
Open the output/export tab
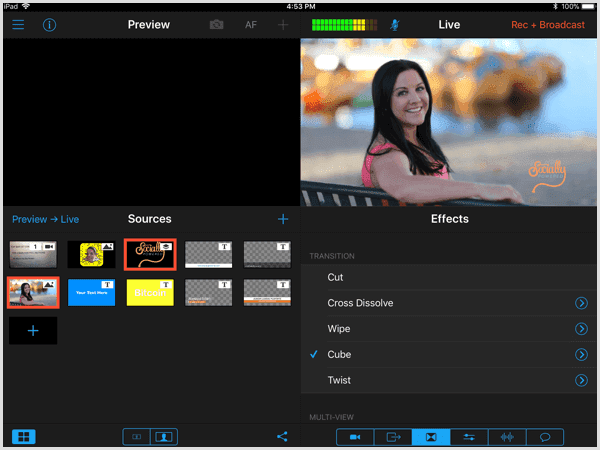tap(393, 437)
